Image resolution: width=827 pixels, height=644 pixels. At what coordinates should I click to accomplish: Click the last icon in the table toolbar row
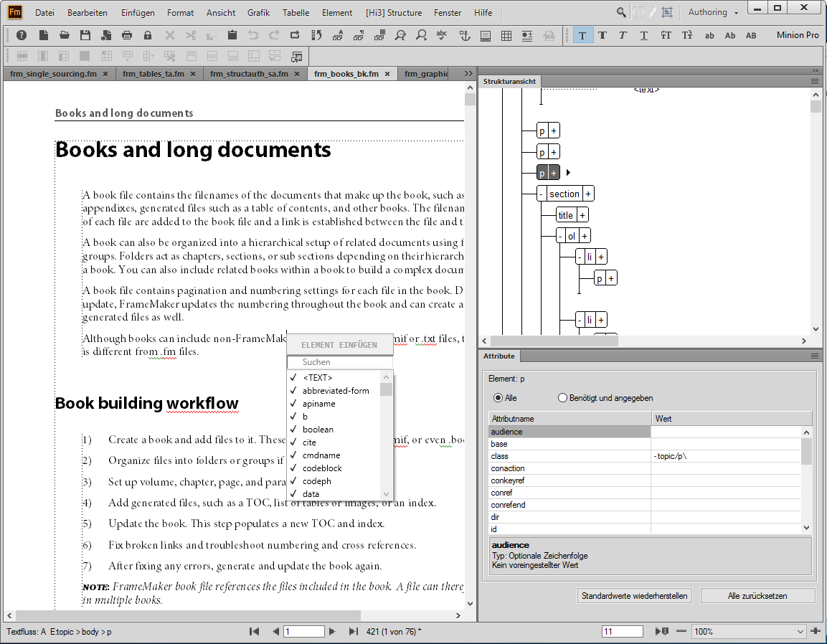click(x=296, y=56)
